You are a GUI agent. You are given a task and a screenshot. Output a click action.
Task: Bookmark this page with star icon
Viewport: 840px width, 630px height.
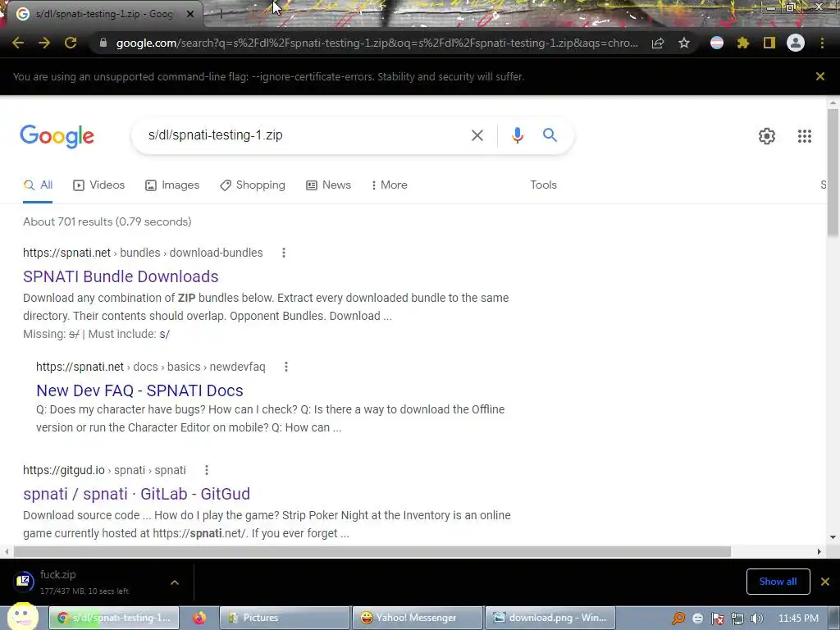pos(684,43)
